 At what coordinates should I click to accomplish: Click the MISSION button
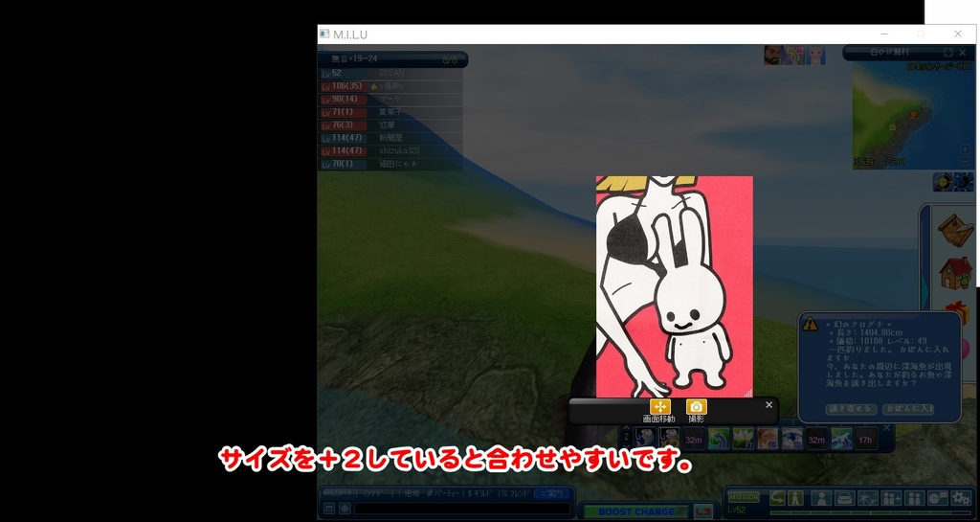click(745, 498)
